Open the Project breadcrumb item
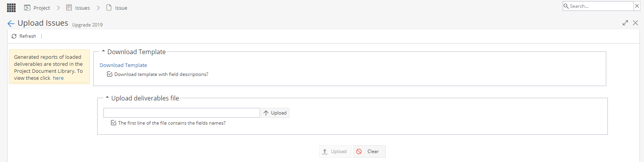 click(x=42, y=8)
